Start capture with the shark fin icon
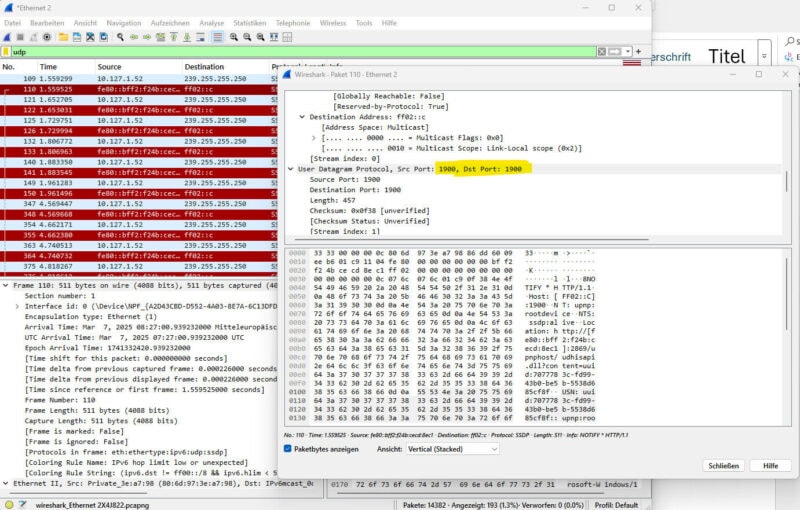This screenshot has height=510, width=800. [x=9, y=37]
